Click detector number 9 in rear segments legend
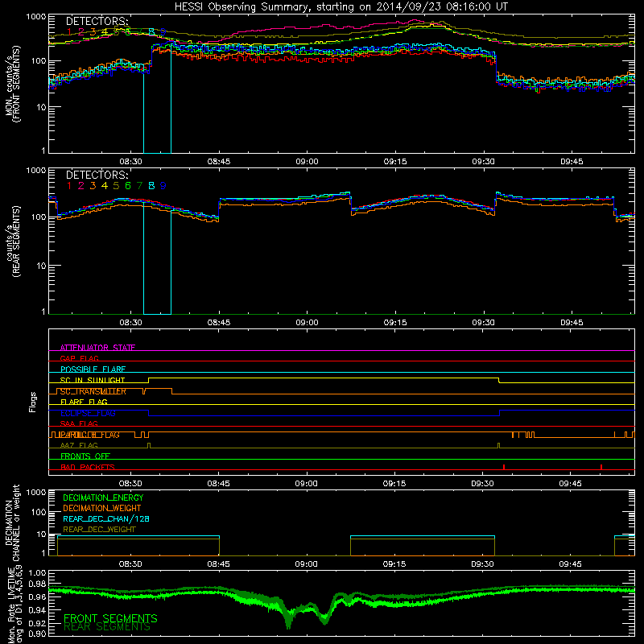The width and height of the screenshot is (644, 644). (x=163, y=186)
